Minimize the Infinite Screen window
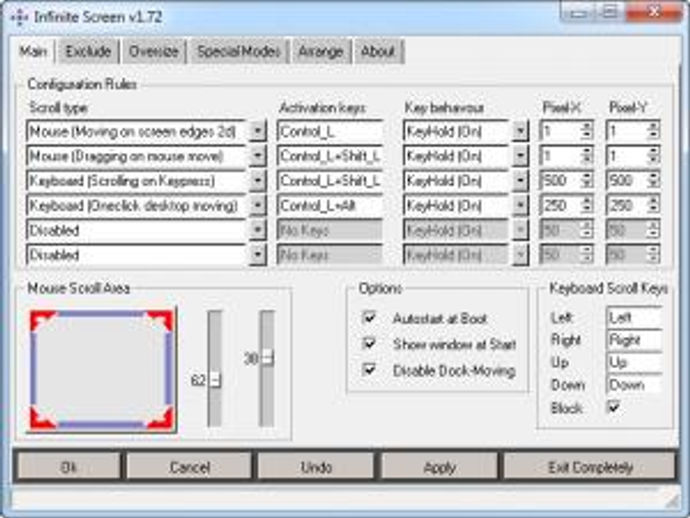The width and height of the screenshot is (690, 518). pyautogui.click(x=577, y=12)
